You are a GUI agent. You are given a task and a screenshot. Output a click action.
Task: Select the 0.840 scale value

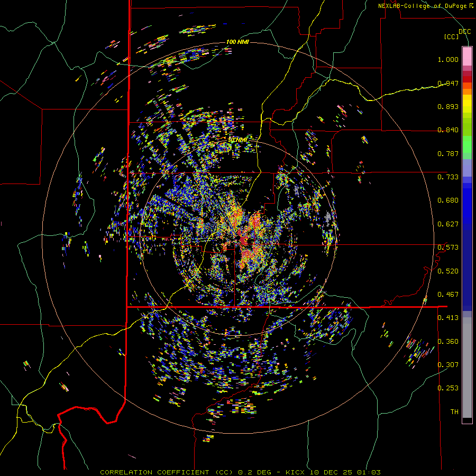pos(448,130)
